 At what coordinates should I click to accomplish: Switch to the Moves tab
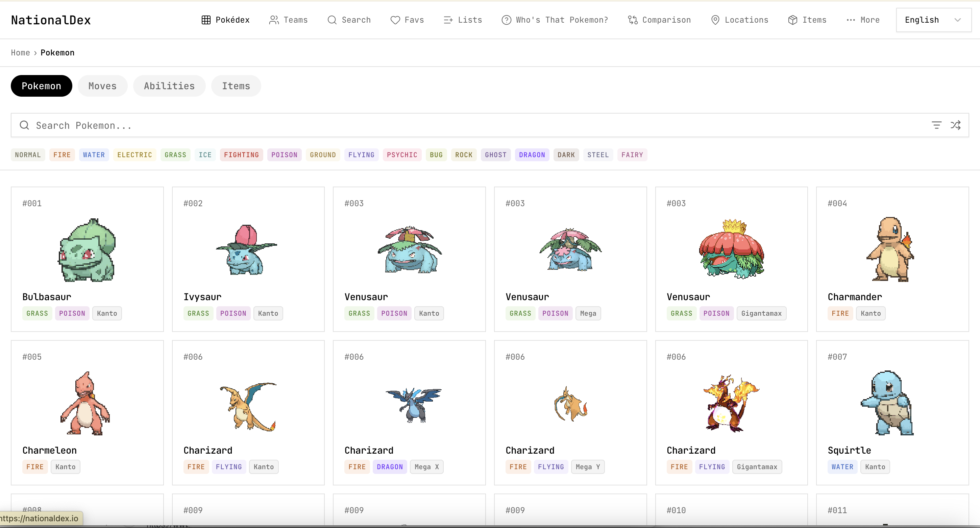tap(102, 86)
